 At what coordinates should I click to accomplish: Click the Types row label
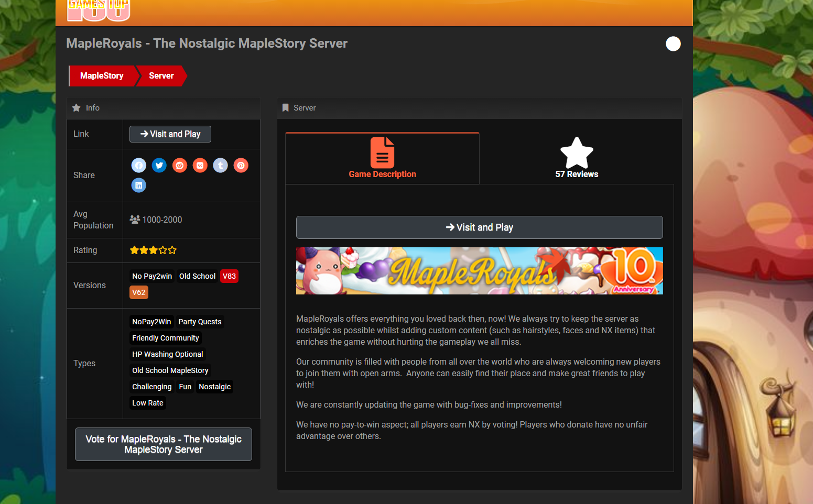click(84, 364)
